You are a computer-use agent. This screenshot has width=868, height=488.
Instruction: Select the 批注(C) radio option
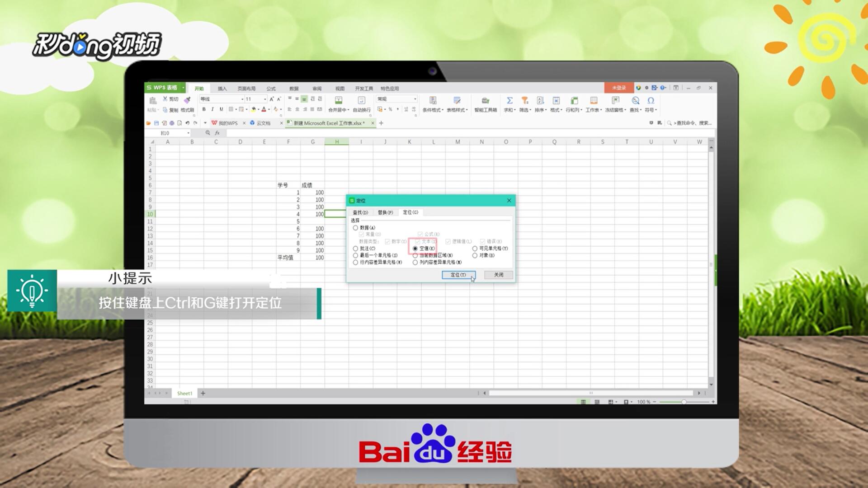pos(356,249)
